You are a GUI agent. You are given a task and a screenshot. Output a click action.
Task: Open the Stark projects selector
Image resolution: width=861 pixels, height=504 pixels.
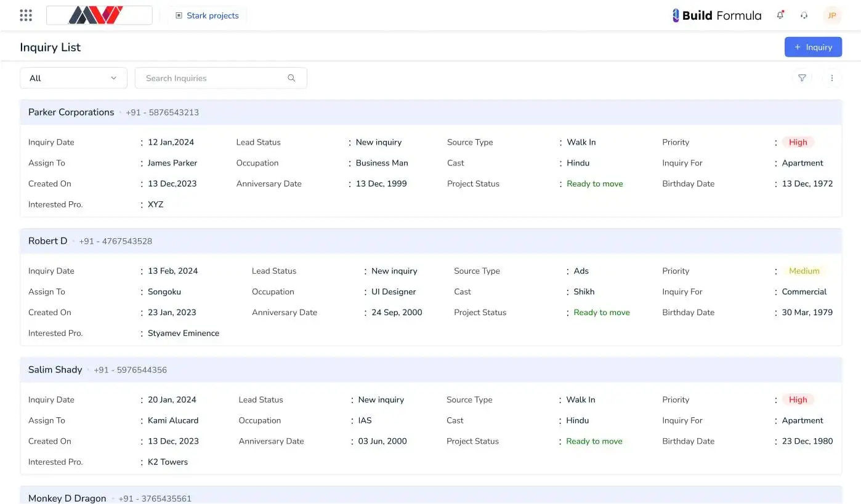tap(207, 15)
